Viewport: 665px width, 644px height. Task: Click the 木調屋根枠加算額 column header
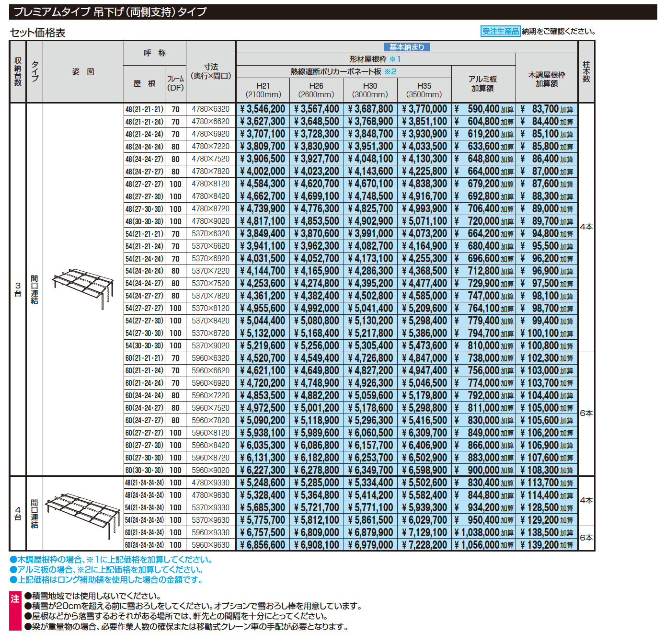[x=547, y=79]
